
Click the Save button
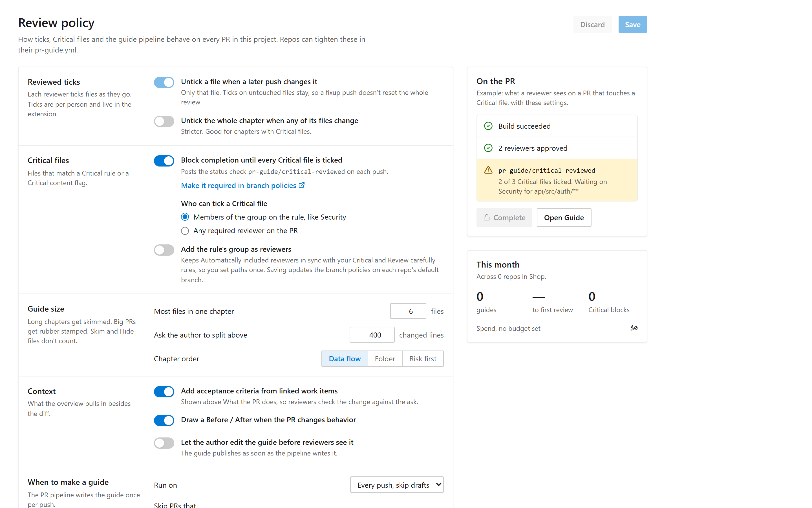632,25
